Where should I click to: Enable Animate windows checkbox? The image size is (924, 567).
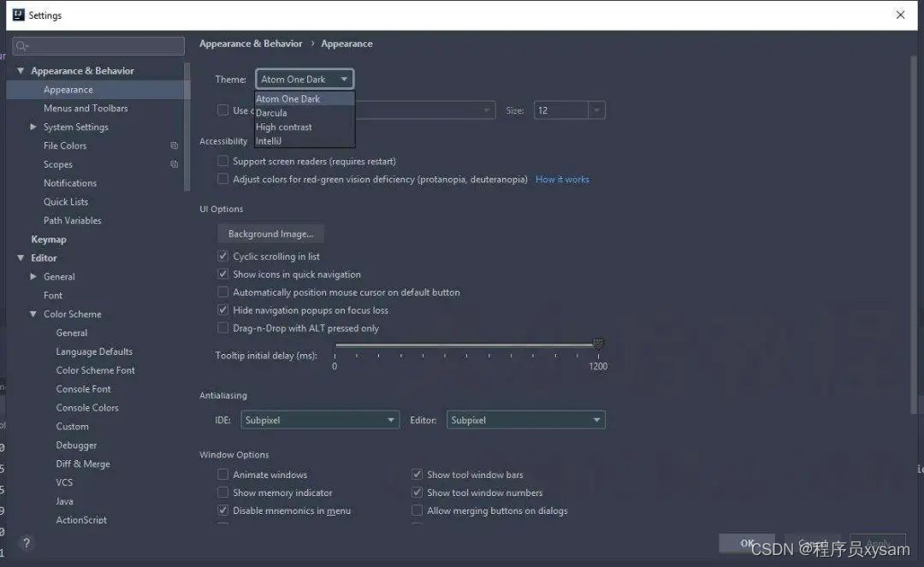pyautogui.click(x=222, y=475)
